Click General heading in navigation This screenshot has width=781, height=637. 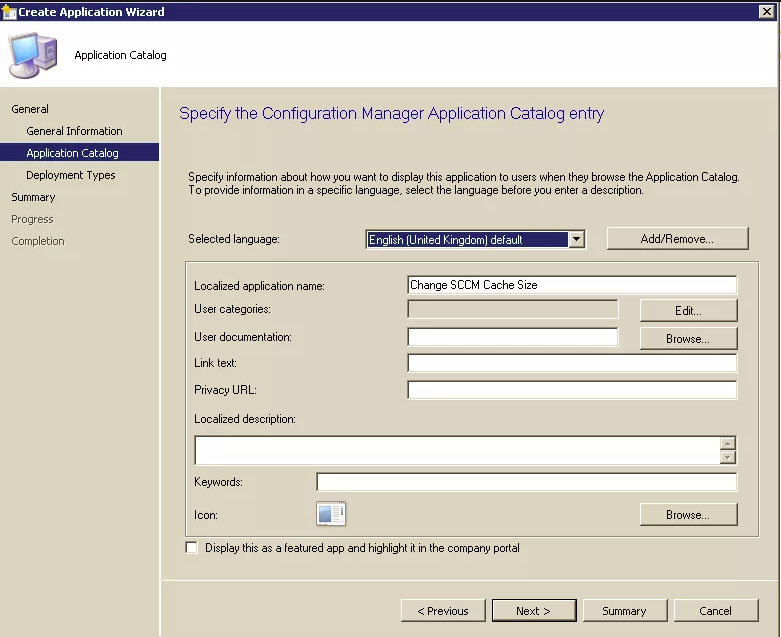30,109
